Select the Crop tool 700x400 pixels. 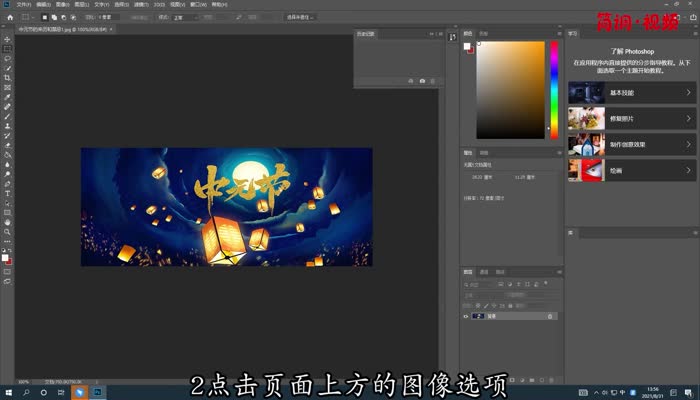coord(7,77)
